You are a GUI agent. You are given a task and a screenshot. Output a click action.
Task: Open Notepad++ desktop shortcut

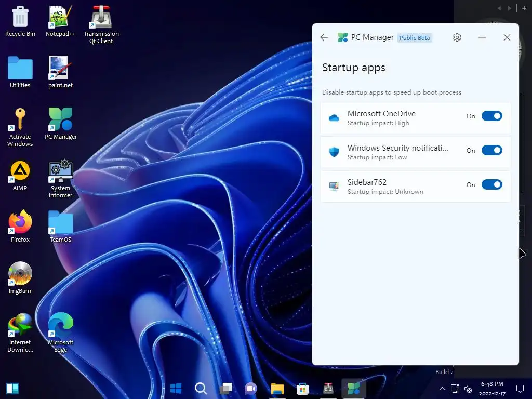pyautogui.click(x=60, y=21)
